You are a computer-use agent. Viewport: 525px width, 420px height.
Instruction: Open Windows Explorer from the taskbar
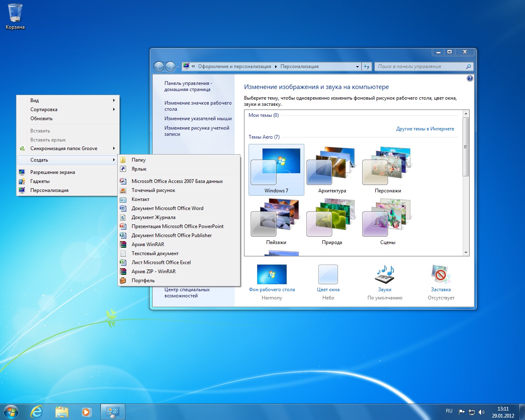pyautogui.click(x=62, y=412)
